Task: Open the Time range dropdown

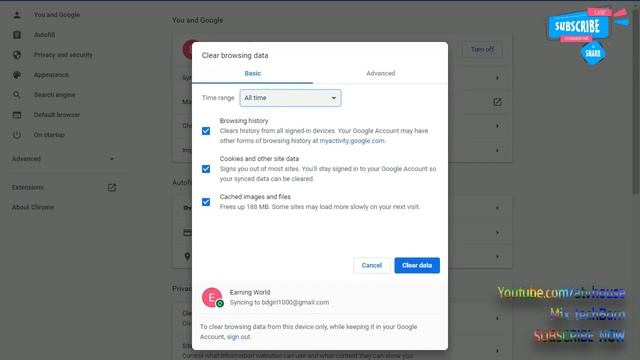Action: [x=290, y=98]
